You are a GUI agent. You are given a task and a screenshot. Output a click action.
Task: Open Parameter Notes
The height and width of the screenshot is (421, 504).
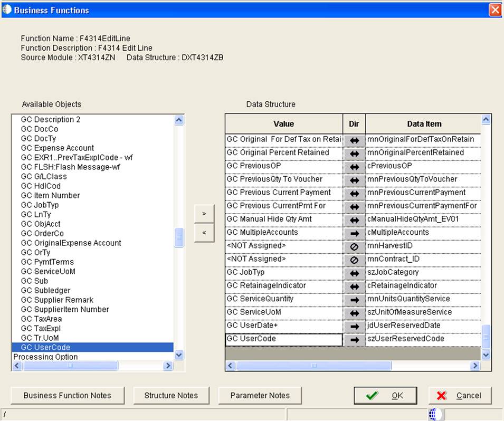[x=260, y=395]
